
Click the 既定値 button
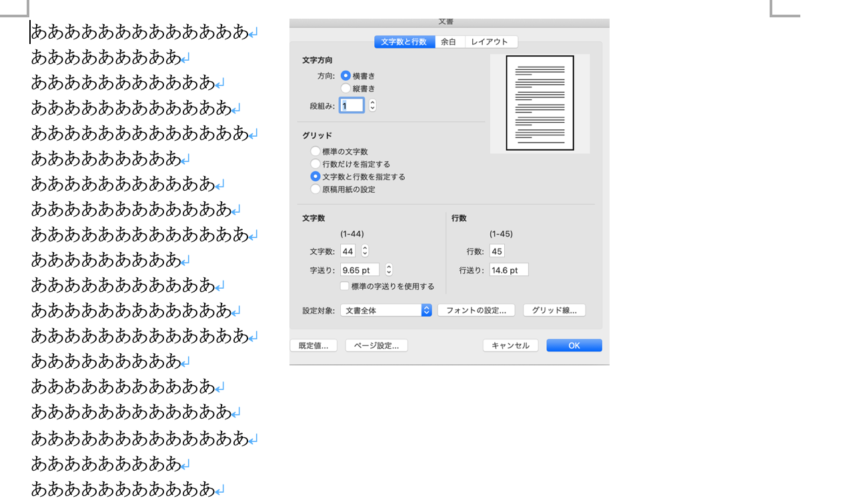click(313, 345)
